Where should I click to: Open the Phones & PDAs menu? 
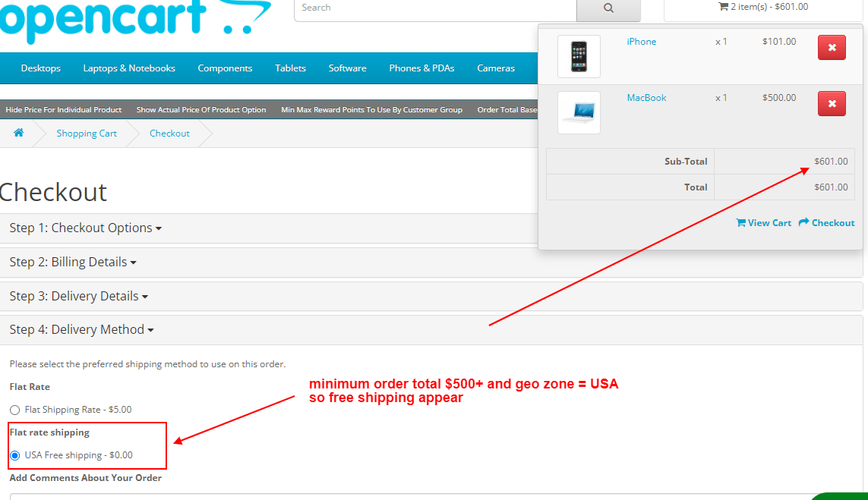(x=421, y=68)
